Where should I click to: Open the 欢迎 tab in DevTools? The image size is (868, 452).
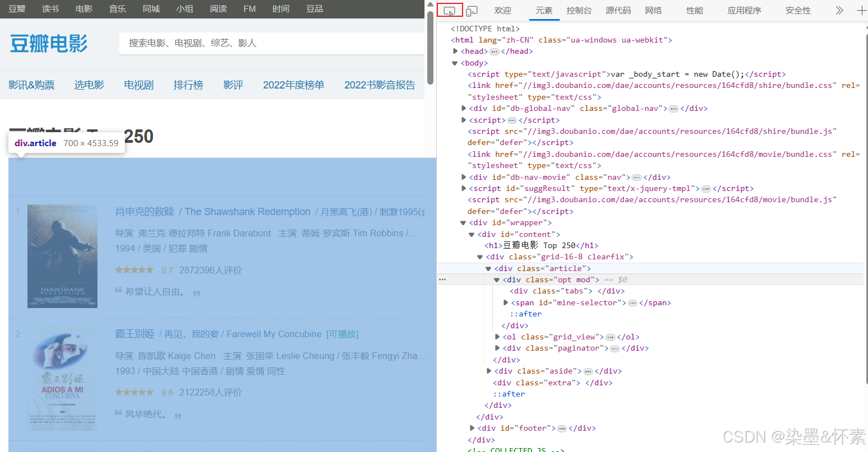coord(503,10)
